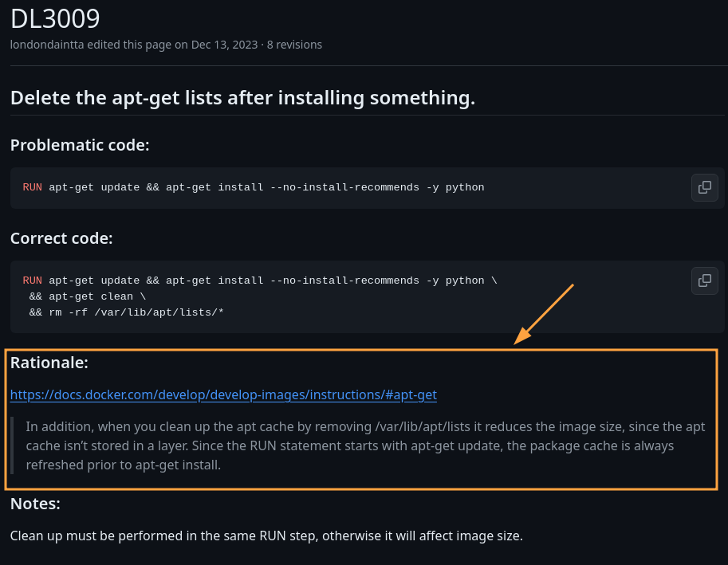Image resolution: width=728 pixels, height=565 pixels.
Task: Click the 'Problematic code:' heading
Action: 80,145
